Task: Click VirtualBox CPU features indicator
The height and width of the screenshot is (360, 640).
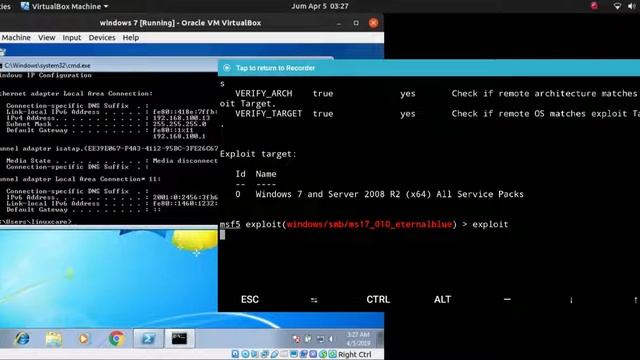Action: (314, 354)
